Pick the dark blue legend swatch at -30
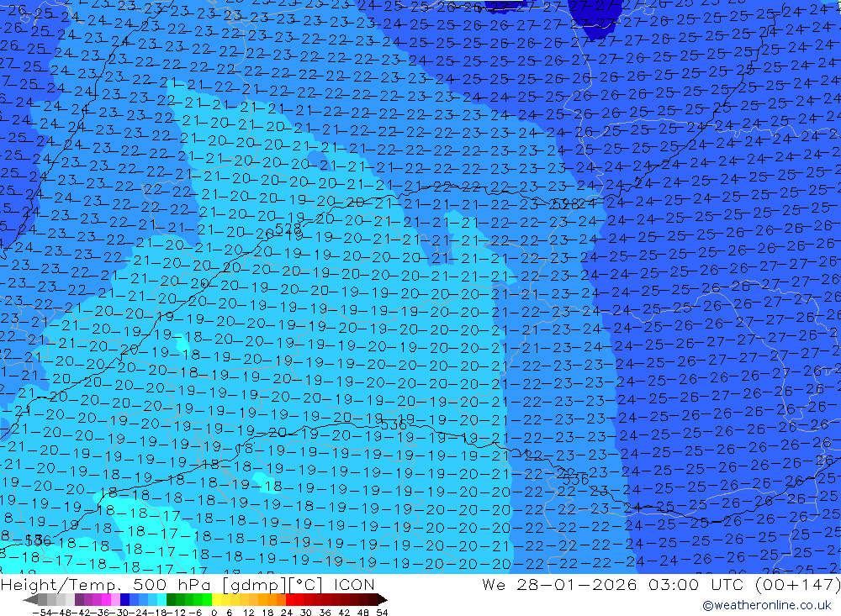 [124, 599]
